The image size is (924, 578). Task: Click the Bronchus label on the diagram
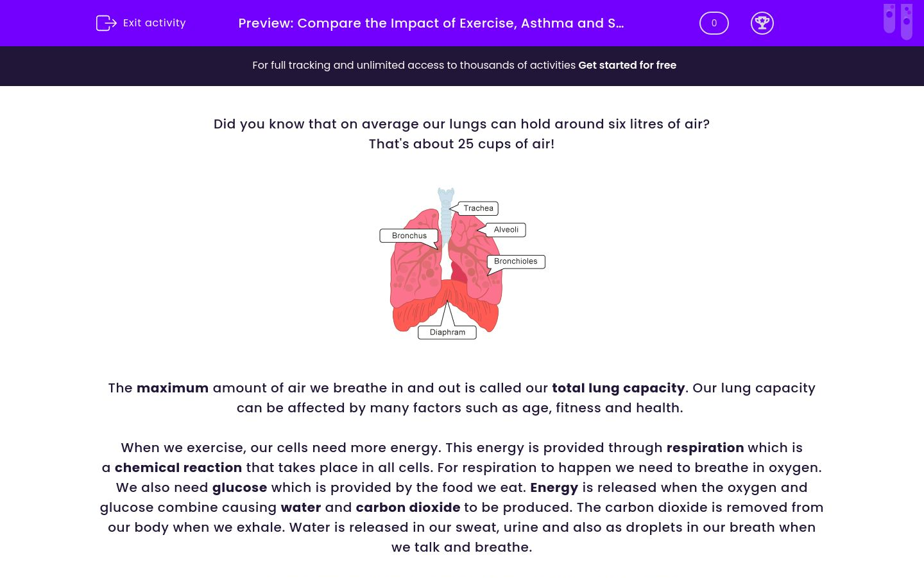pyautogui.click(x=409, y=236)
